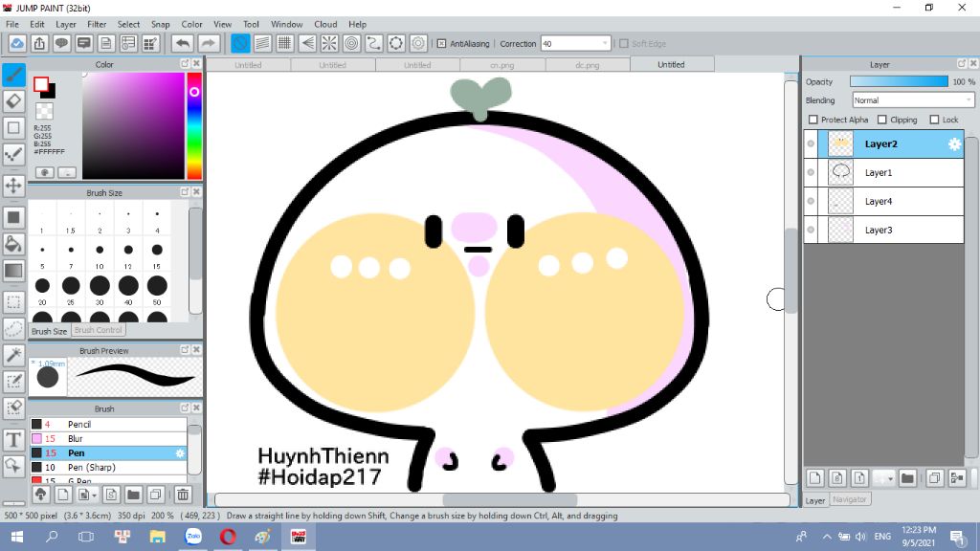Select the Select Pen tool

click(x=13, y=381)
